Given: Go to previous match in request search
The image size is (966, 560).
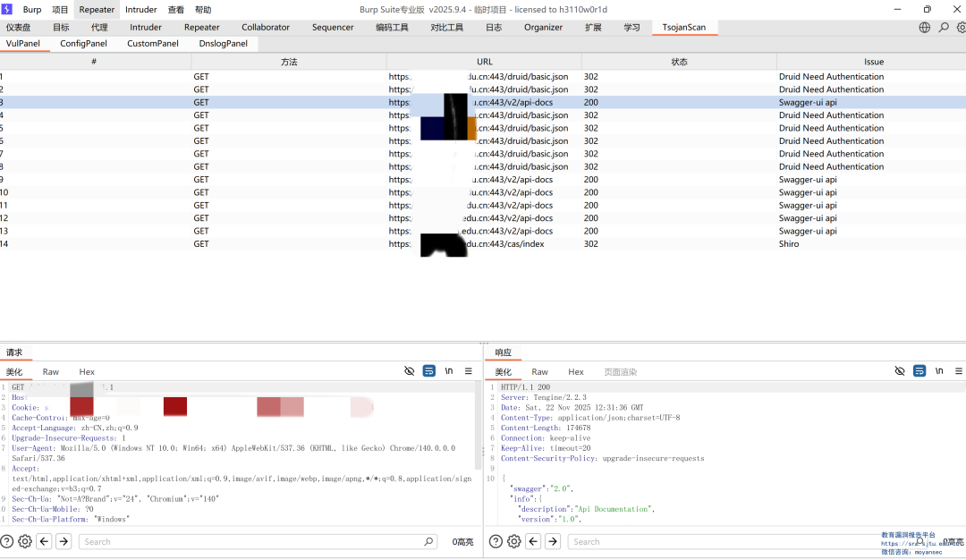Looking at the screenshot, I should pos(44,541).
